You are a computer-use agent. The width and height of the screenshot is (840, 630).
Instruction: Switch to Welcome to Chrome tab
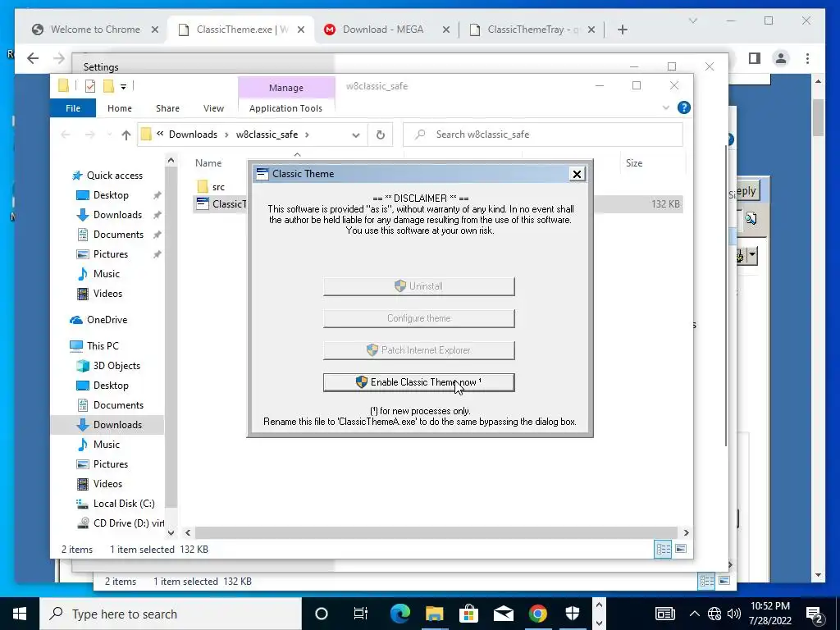[95, 30]
